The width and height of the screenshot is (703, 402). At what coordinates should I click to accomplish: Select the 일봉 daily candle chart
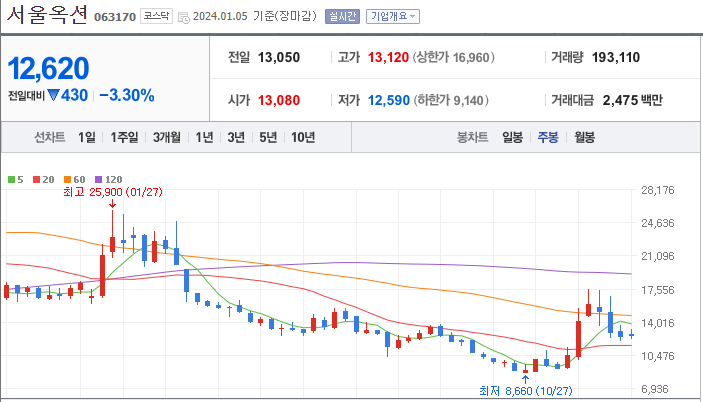point(512,137)
